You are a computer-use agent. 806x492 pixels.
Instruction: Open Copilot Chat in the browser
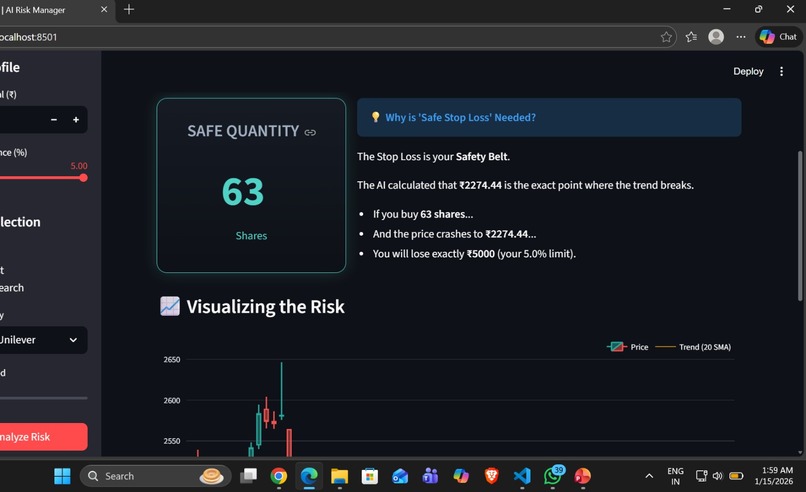pyautogui.click(x=779, y=37)
